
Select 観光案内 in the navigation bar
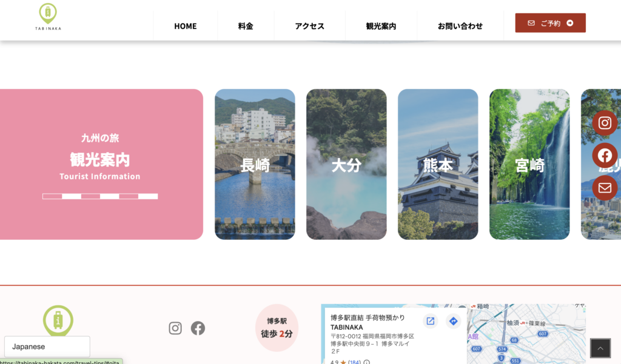[x=381, y=26]
